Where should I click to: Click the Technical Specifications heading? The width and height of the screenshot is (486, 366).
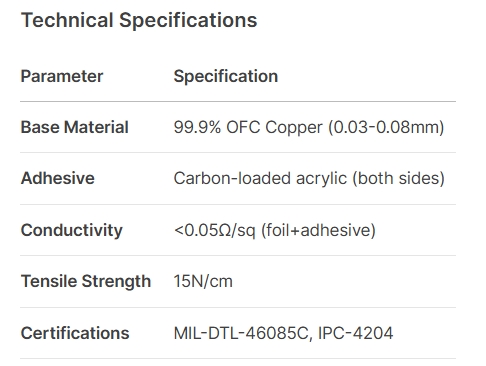139,20
